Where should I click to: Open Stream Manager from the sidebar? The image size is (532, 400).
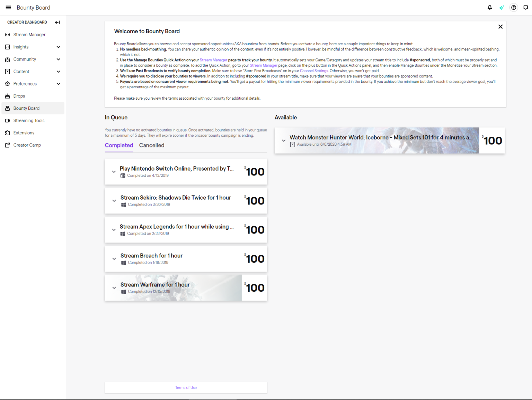point(29,34)
